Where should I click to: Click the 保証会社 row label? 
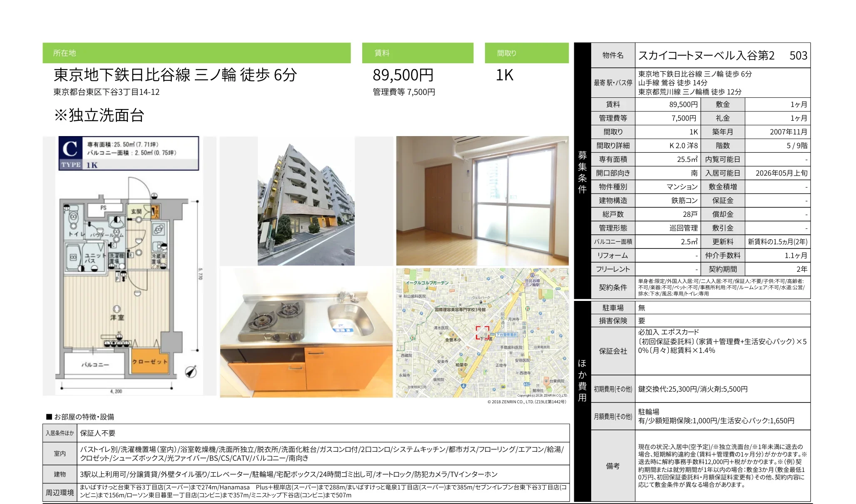click(x=612, y=351)
